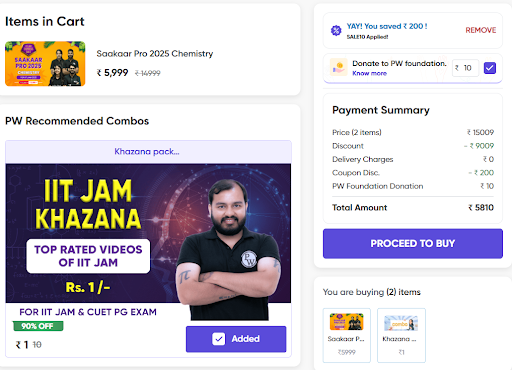The image size is (512, 370).
Task: Click the donation amount input field
Action: [465, 68]
